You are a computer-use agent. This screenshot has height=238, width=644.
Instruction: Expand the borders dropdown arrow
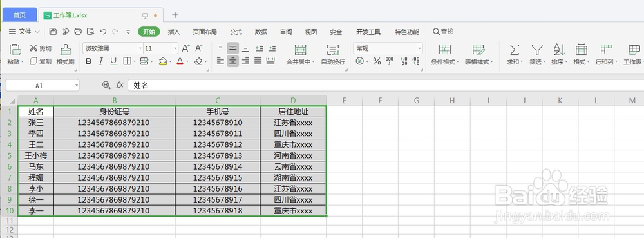pos(135,62)
